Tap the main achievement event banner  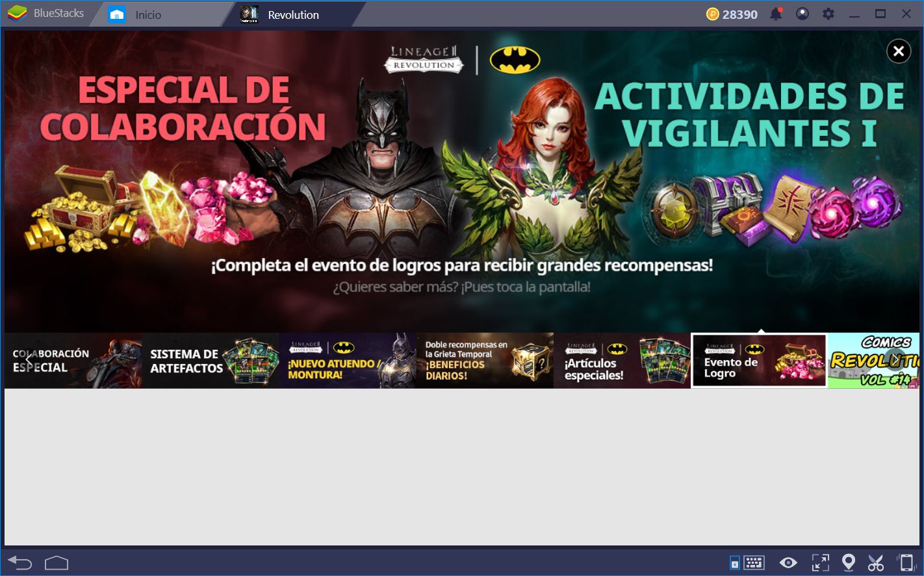(461, 182)
